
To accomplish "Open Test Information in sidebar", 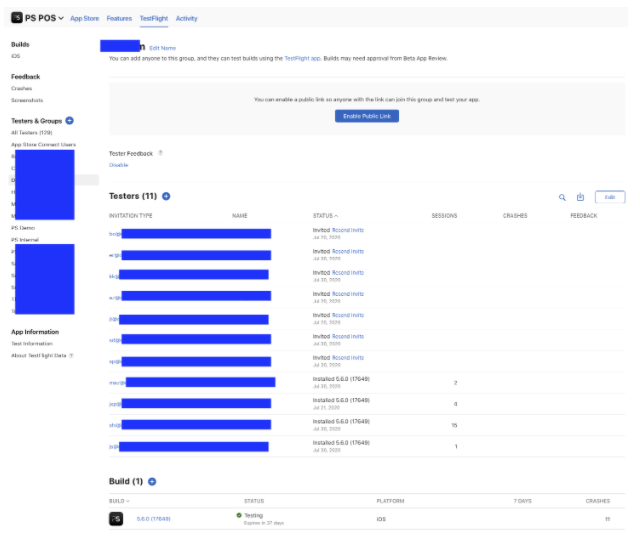I will (32, 343).
